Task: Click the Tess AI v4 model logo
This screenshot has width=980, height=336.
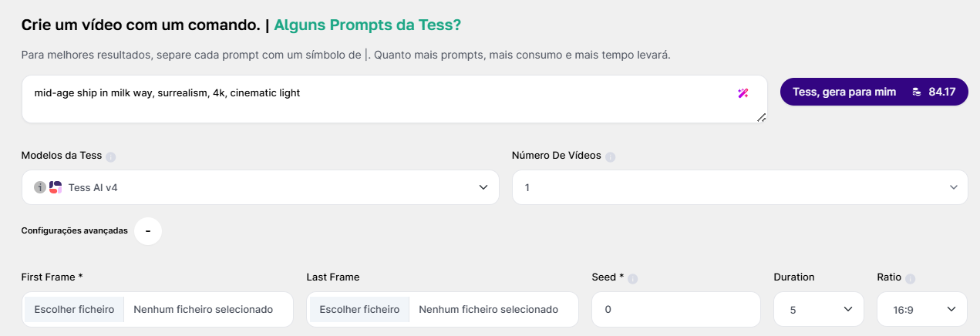Action: (x=56, y=187)
